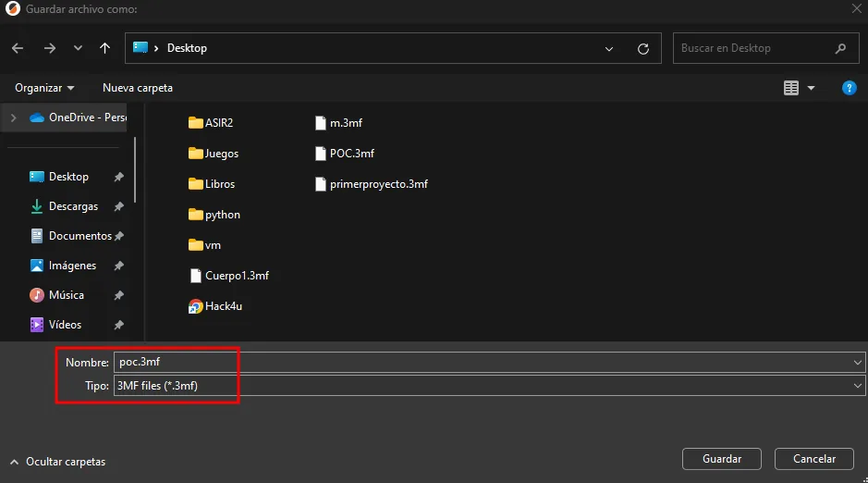
Task: Expand the OneDrive tree node
Action: (13, 118)
